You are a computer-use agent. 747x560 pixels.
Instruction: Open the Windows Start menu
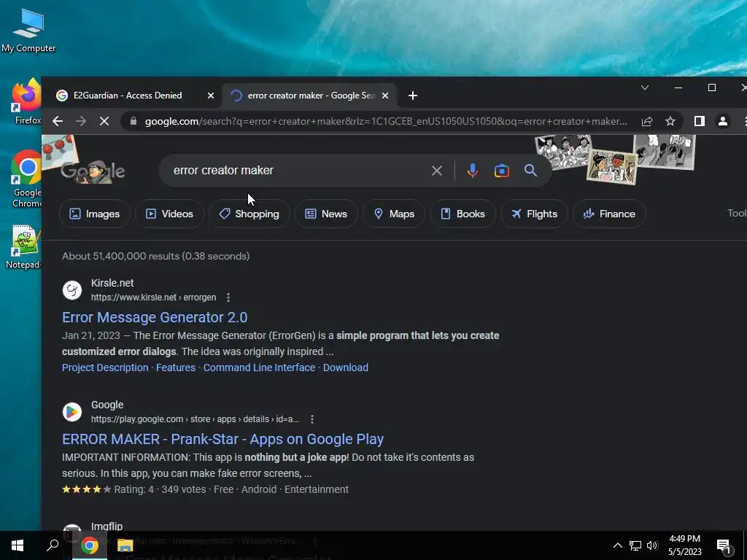click(x=18, y=545)
